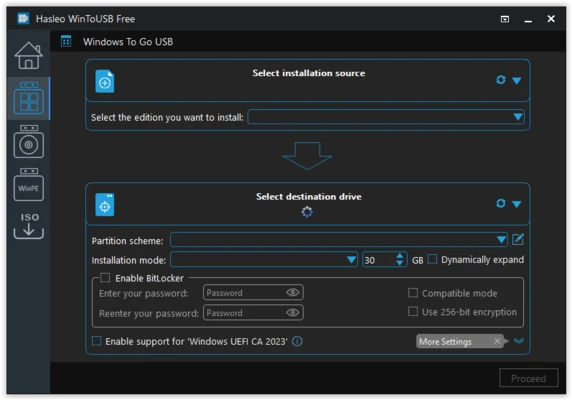Expand the installation source dropdown arrow
This screenshot has width=572, height=400.
[517, 80]
